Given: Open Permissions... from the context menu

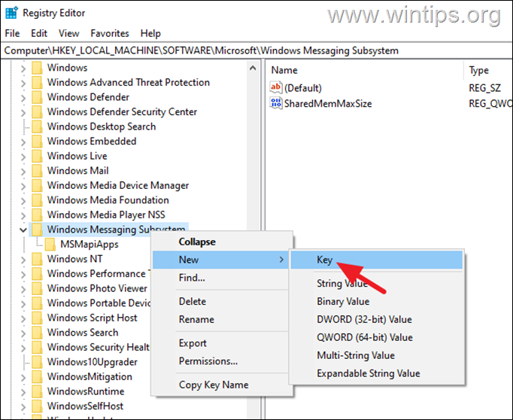Looking at the screenshot, I should [x=220, y=361].
